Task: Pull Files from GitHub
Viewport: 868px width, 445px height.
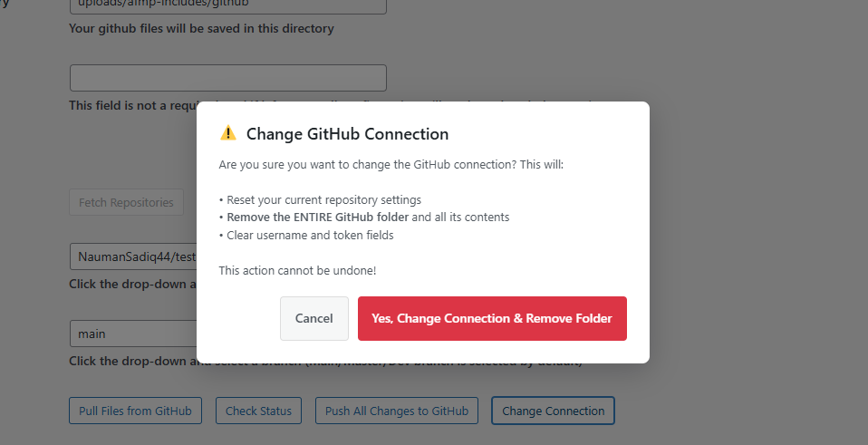Action: (x=135, y=411)
